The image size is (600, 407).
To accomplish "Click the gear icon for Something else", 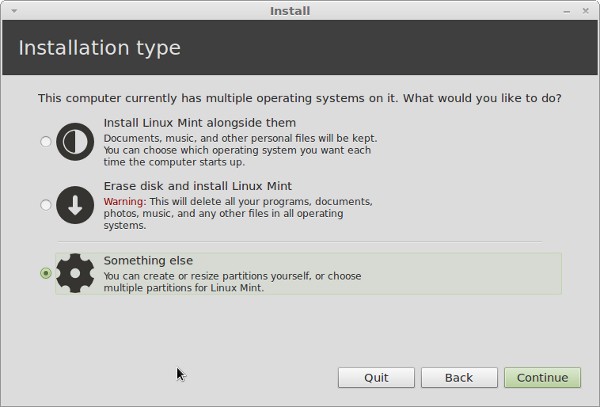I will click(x=74, y=273).
